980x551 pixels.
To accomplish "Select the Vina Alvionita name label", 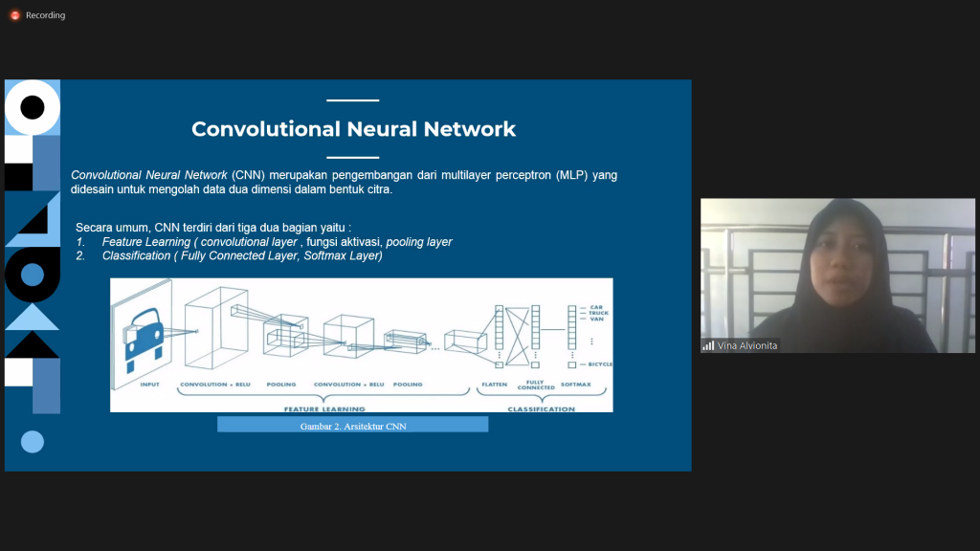I will pos(746,345).
